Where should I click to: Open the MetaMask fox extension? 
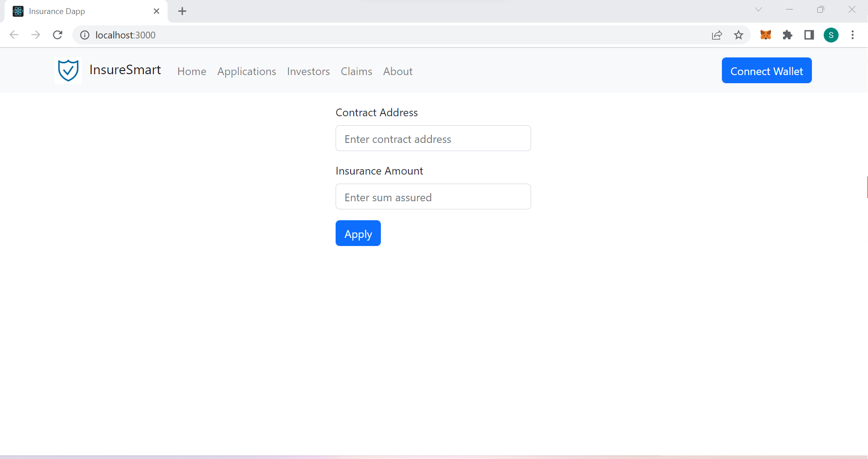pos(765,35)
